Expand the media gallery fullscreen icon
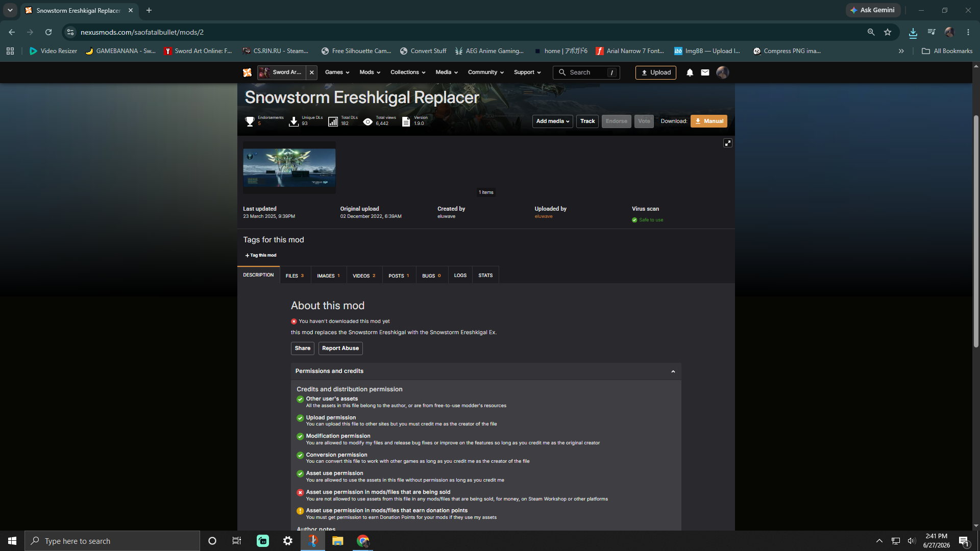Viewport: 980px width, 551px height. click(x=728, y=143)
